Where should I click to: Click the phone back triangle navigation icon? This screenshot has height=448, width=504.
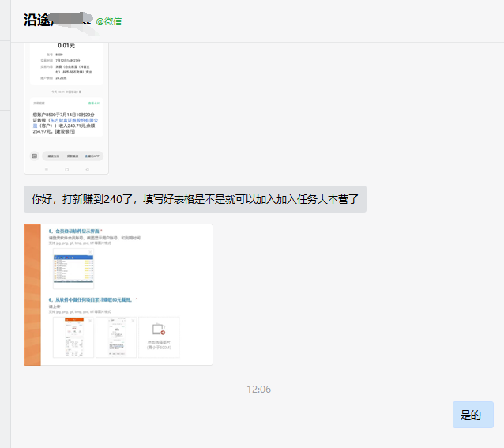[x=87, y=169]
